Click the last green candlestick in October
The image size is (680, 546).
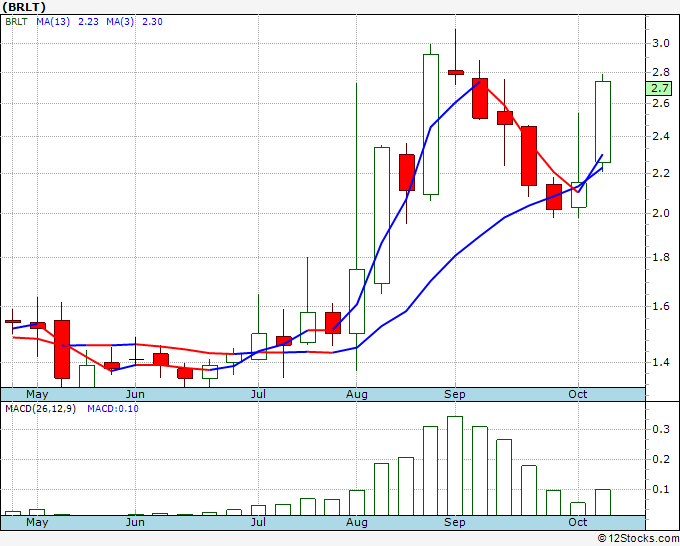pyautogui.click(x=603, y=120)
